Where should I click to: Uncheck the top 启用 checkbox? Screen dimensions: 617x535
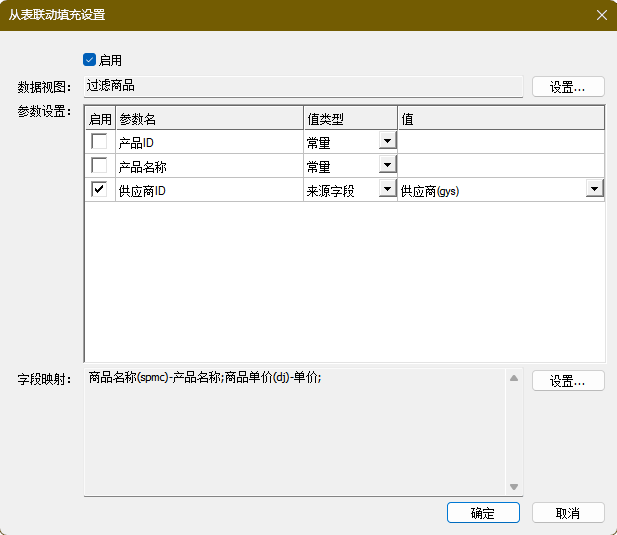[89, 60]
